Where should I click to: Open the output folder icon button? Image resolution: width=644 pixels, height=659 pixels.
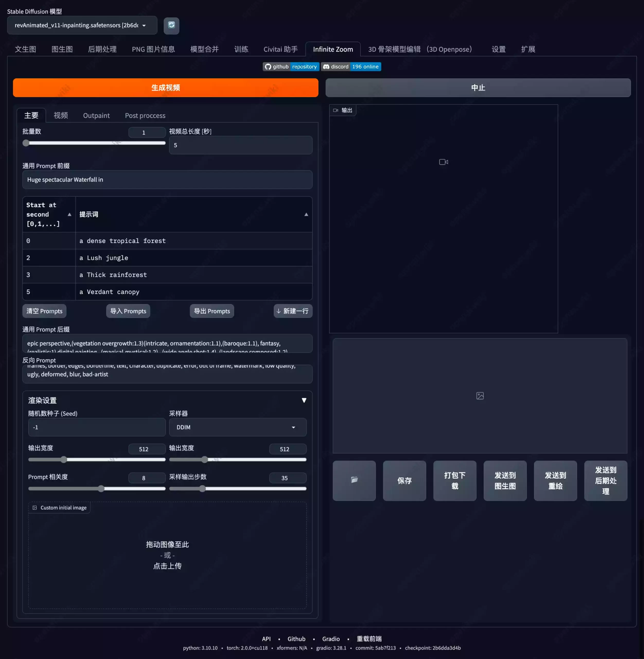coord(354,480)
